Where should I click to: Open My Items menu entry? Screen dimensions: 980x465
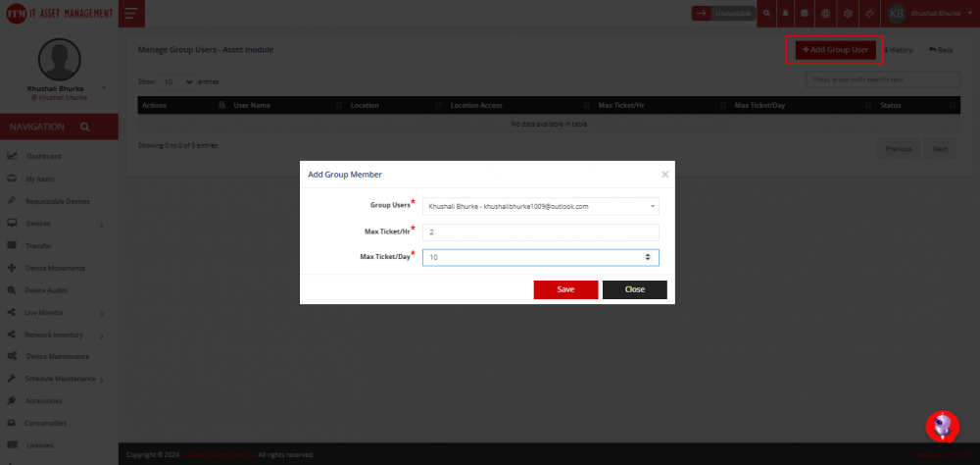click(x=40, y=179)
